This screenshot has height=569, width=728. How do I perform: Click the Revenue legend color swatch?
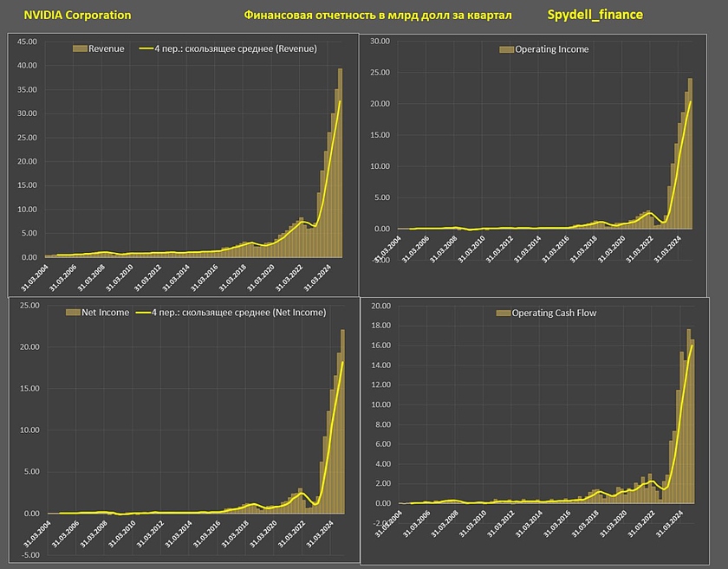(81, 49)
